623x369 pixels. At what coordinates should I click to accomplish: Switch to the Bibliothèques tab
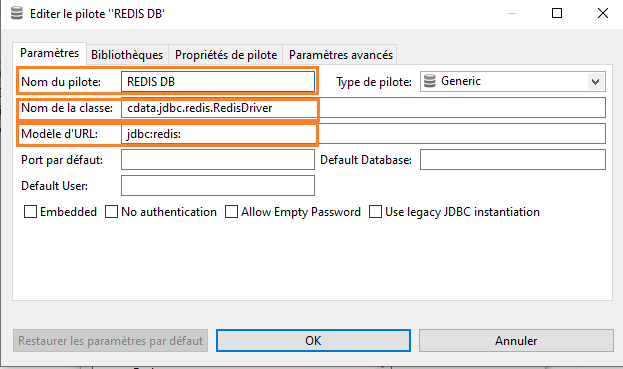(x=127, y=54)
